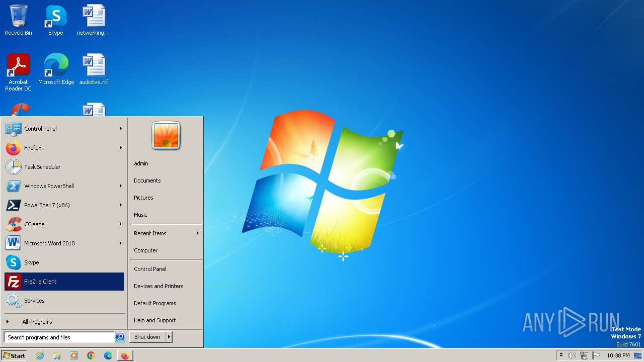Viewport: 644px width, 362px height.
Task: Launch Skype from the Start menu list
Action: tap(64, 262)
